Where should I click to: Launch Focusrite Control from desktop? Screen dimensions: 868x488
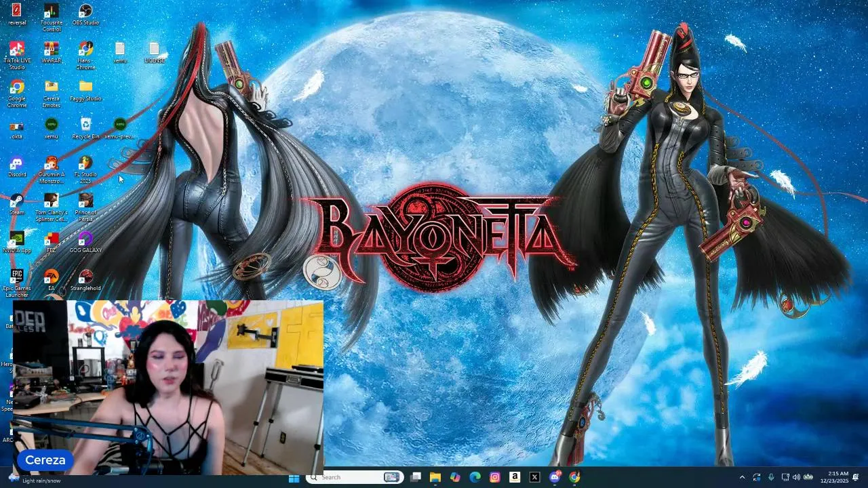coord(52,18)
